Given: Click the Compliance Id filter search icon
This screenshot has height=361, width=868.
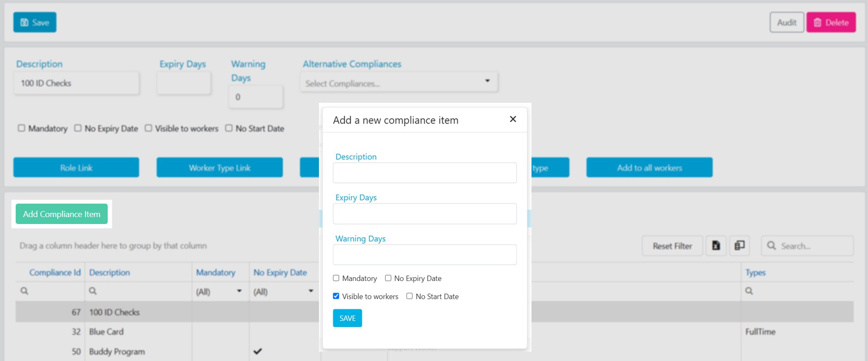Looking at the screenshot, I should point(24,291).
